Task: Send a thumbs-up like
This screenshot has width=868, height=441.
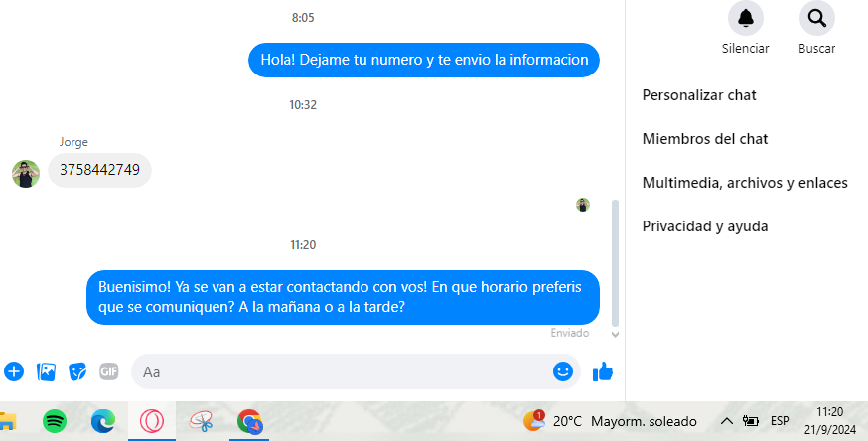Action: 602,371
